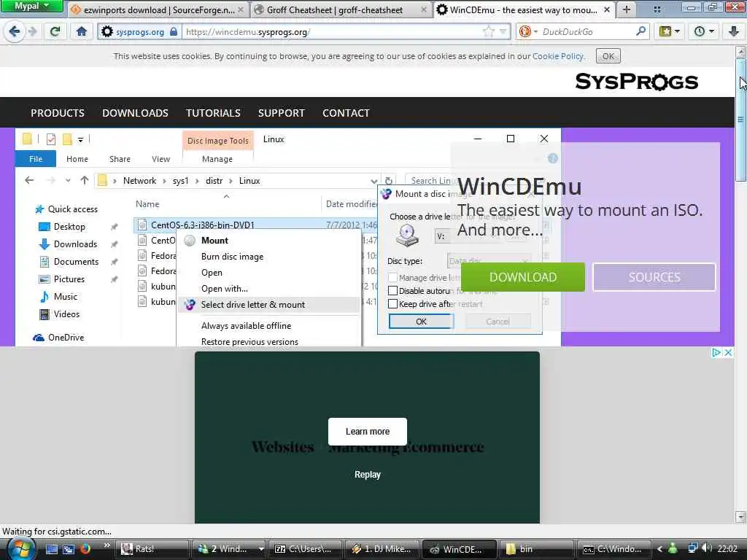This screenshot has height=560, width=747.
Task: Click Learn more in the ad
Action: click(368, 432)
